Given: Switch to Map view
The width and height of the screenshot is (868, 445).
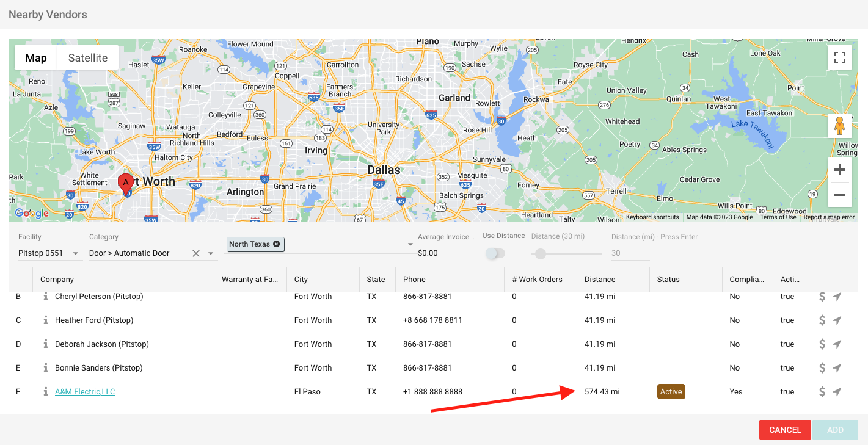Looking at the screenshot, I should click(36, 58).
